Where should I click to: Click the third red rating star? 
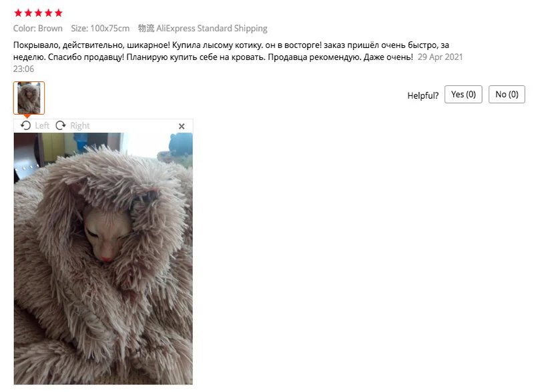[x=39, y=13]
